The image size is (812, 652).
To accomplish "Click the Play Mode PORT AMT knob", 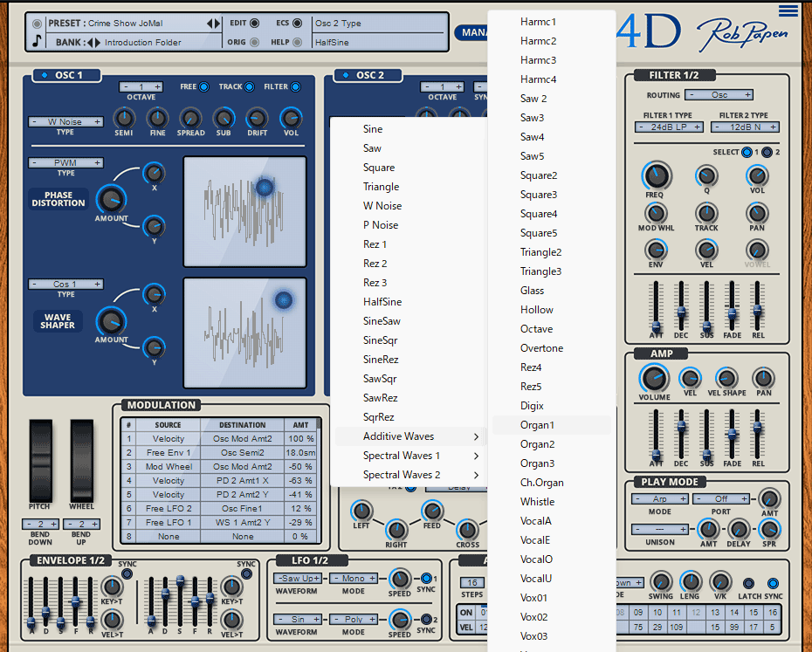I will (x=769, y=498).
